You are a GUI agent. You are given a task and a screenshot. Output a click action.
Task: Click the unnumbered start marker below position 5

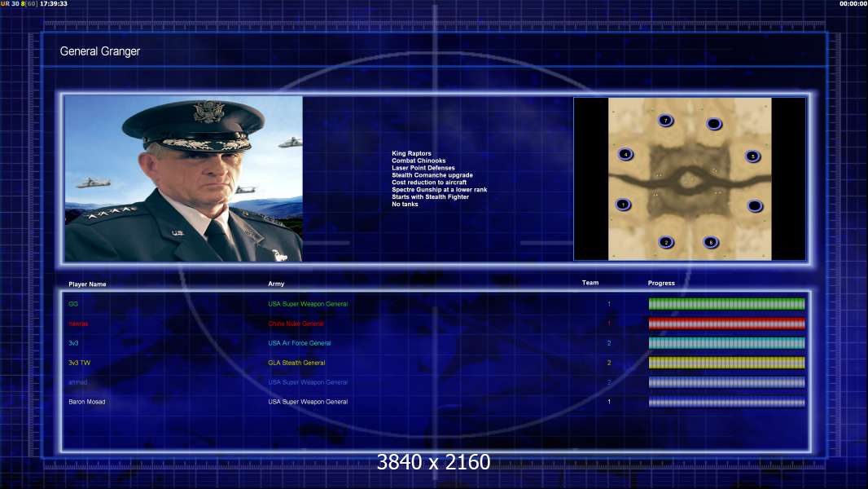point(755,206)
